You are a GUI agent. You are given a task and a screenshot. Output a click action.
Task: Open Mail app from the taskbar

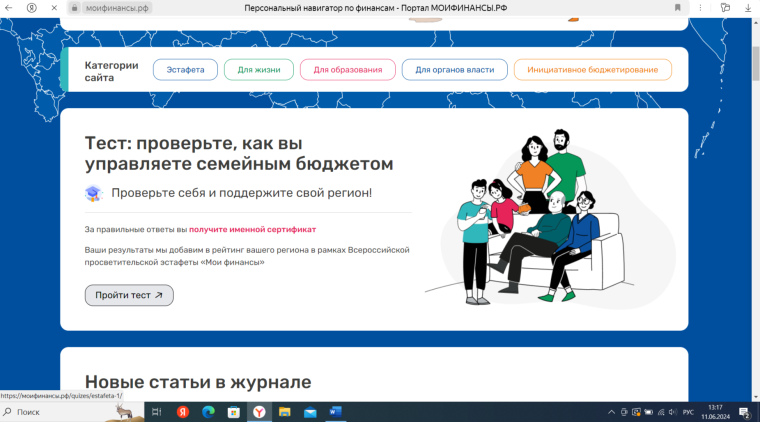click(310, 412)
